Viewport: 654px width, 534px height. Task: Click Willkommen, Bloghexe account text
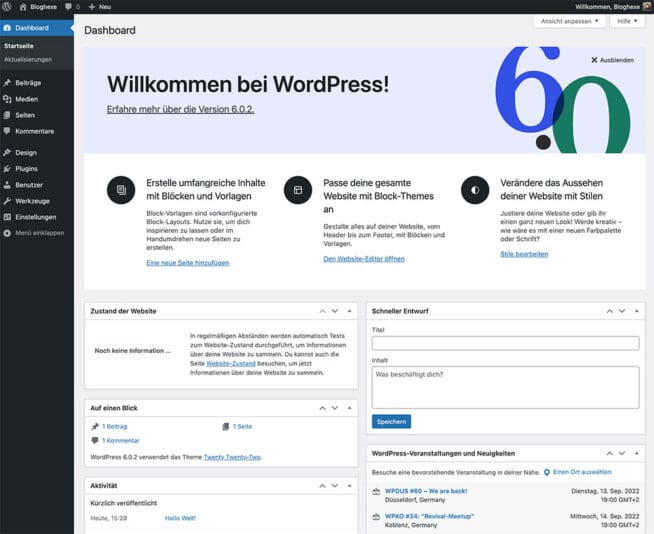coord(607,7)
